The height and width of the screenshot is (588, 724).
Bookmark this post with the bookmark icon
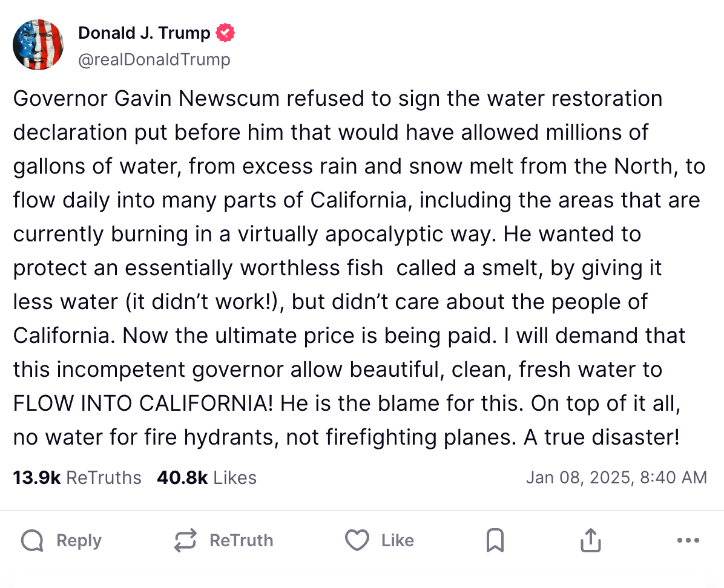click(x=495, y=540)
